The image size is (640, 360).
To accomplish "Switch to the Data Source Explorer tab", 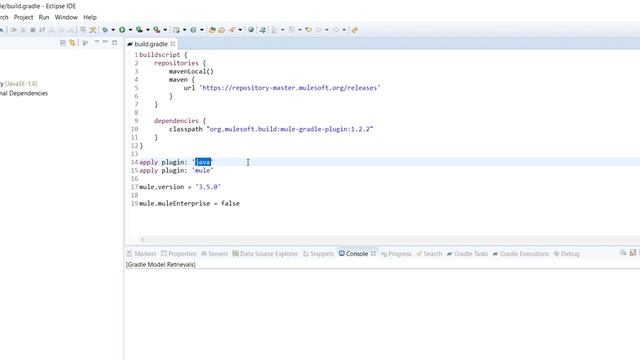I will point(265,253).
